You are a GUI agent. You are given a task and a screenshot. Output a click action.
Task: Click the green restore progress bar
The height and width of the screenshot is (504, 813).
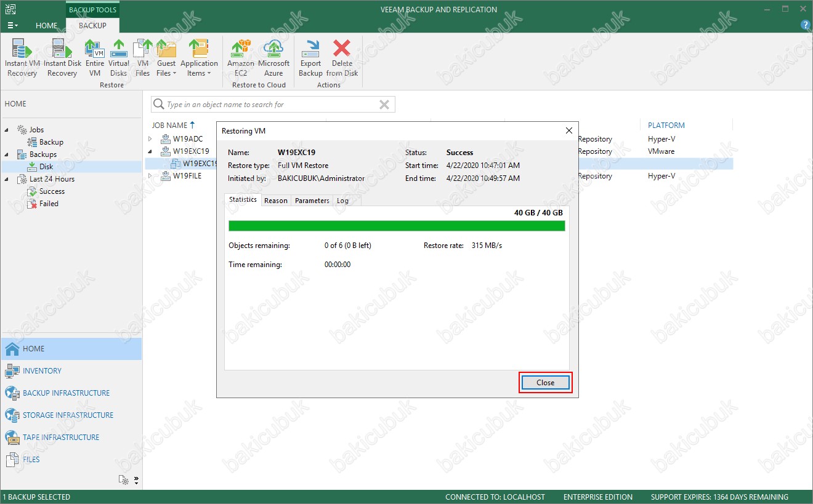[397, 226]
